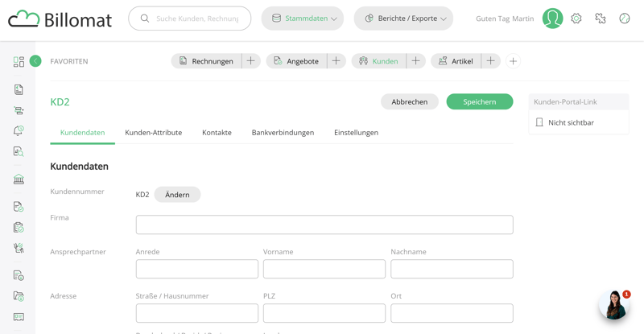Open the add-ons puzzle piece icon
The image size is (644, 334).
(x=601, y=19)
